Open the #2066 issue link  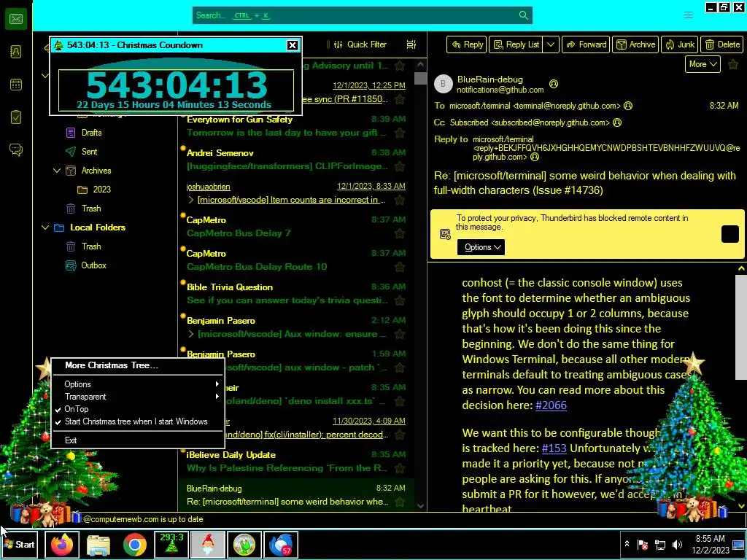click(551, 405)
